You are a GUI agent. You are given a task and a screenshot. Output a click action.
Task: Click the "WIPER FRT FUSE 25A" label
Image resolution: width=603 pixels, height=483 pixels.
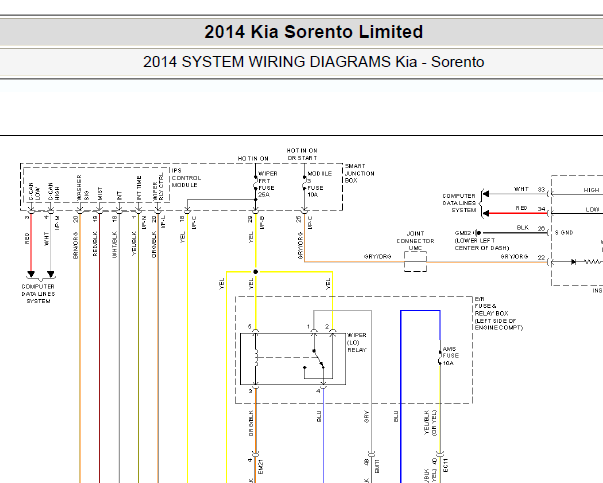click(x=268, y=184)
